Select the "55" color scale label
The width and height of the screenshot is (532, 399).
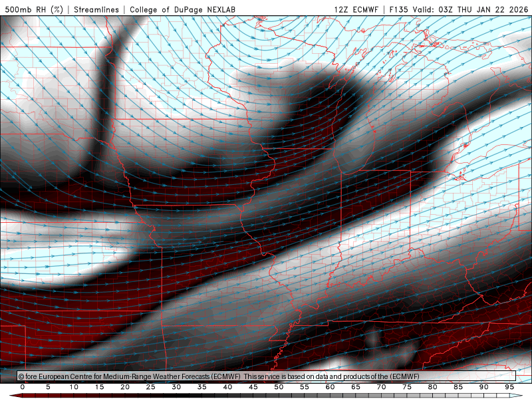click(305, 387)
